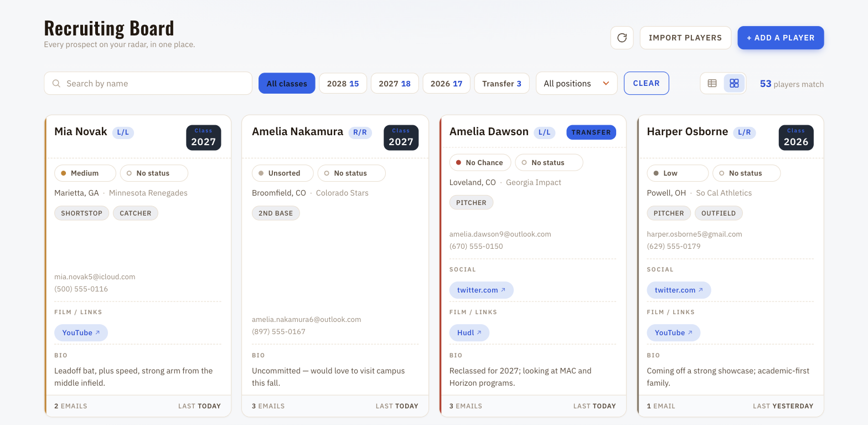This screenshot has height=425, width=868.
Task: Open Mia Novak's YouTube film link
Action: click(x=81, y=332)
